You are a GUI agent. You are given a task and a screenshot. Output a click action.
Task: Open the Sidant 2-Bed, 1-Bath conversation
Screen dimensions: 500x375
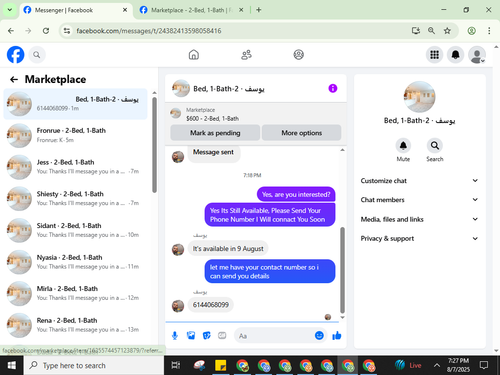pyautogui.click(x=75, y=230)
